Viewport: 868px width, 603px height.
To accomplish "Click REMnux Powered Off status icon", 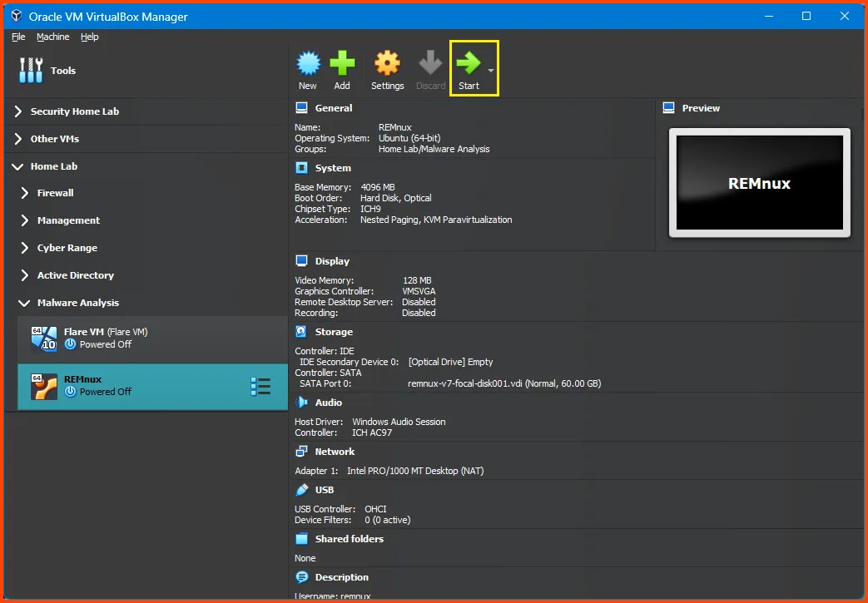I will pos(70,392).
